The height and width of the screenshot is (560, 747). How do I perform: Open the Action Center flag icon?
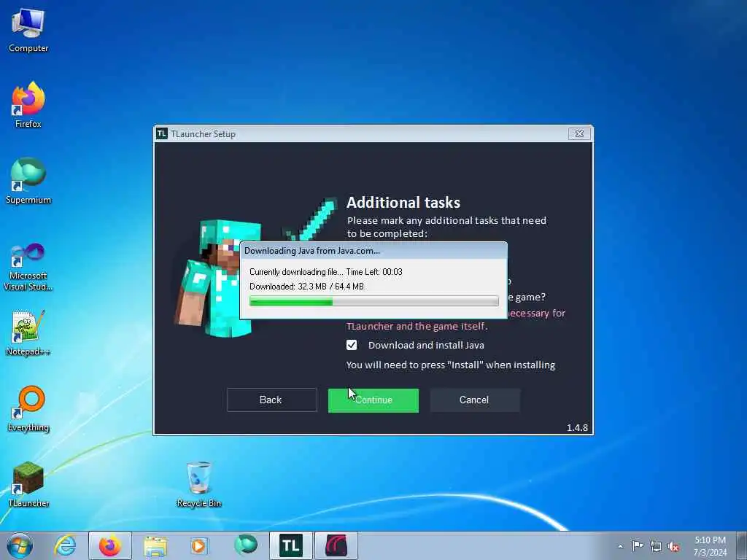click(638, 545)
